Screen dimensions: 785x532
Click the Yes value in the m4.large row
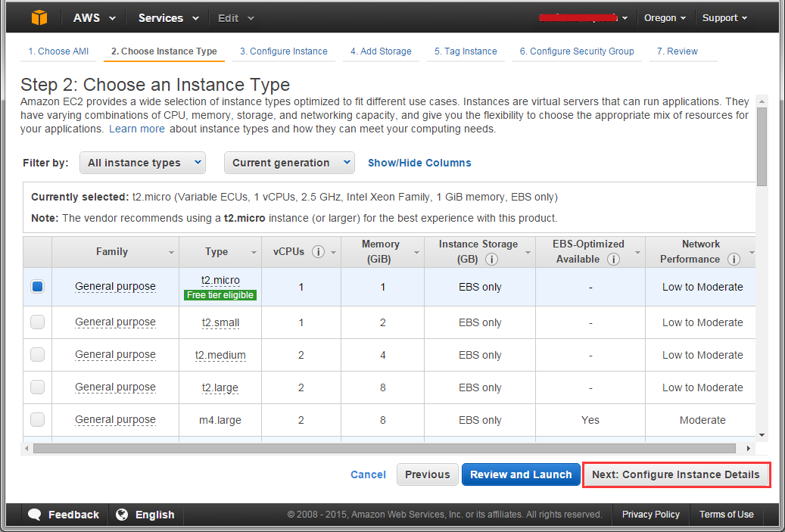(x=590, y=420)
